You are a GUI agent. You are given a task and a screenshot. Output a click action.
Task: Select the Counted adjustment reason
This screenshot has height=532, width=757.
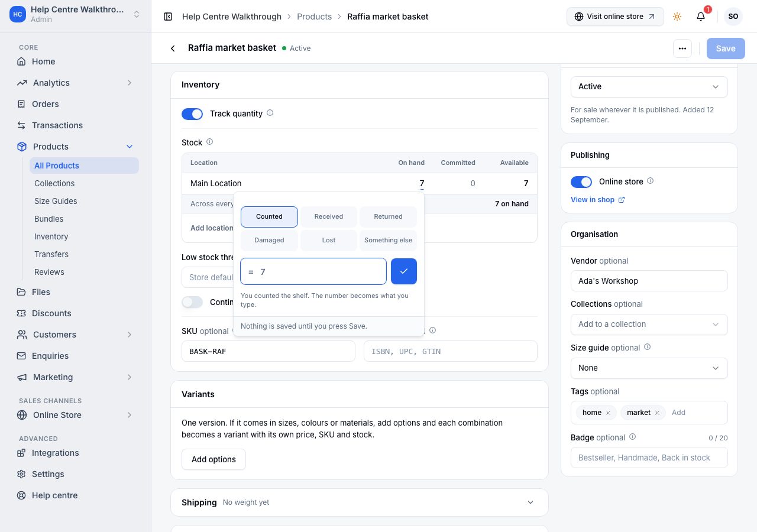[269, 216]
